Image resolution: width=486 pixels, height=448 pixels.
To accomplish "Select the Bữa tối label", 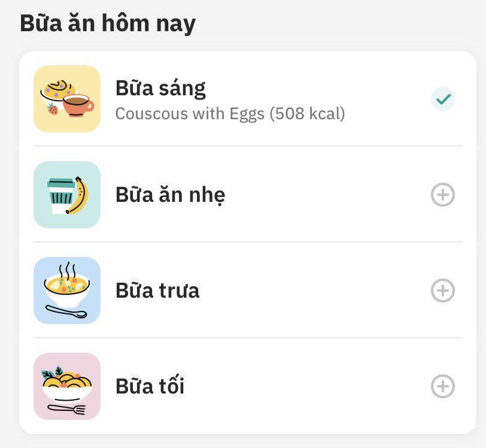I will pyautogui.click(x=150, y=386).
